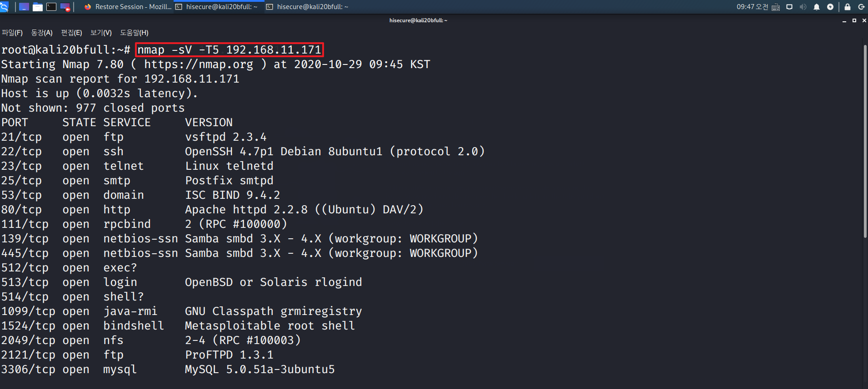Click the 445/tcp port entry
Image resolution: width=868 pixels, height=389 pixels.
click(x=25, y=253)
